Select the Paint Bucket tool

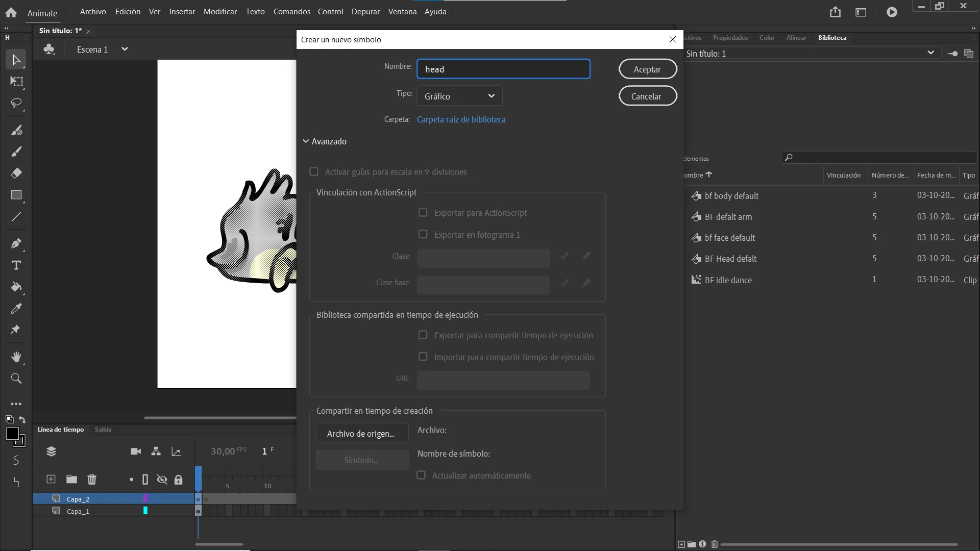(x=16, y=287)
